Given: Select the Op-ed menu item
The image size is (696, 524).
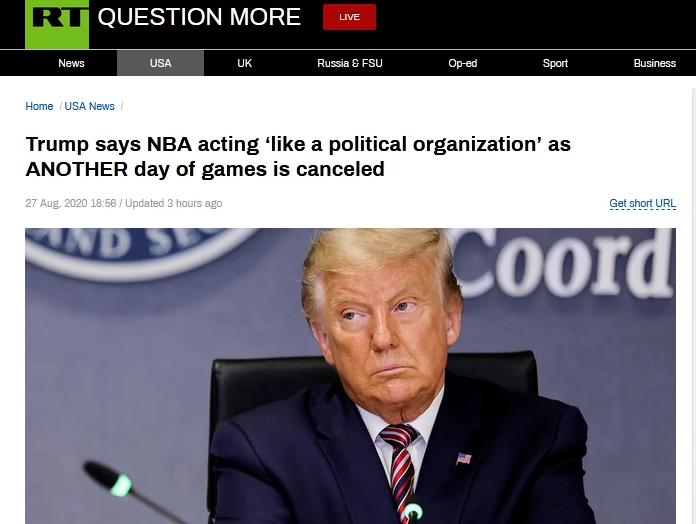Looking at the screenshot, I should 463,63.
